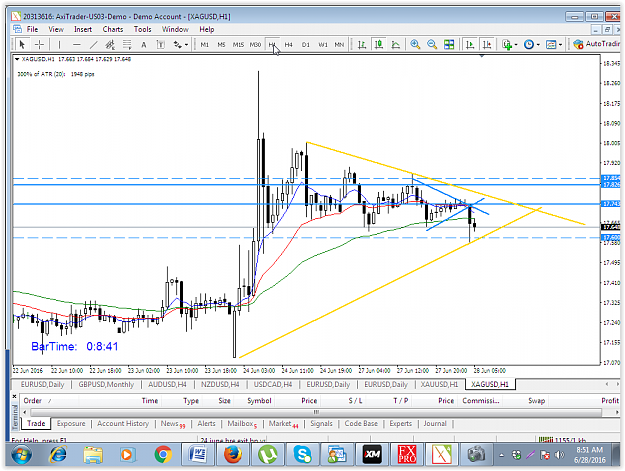Click the templates icon
This screenshot has height=471, width=625.
point(551,44)
